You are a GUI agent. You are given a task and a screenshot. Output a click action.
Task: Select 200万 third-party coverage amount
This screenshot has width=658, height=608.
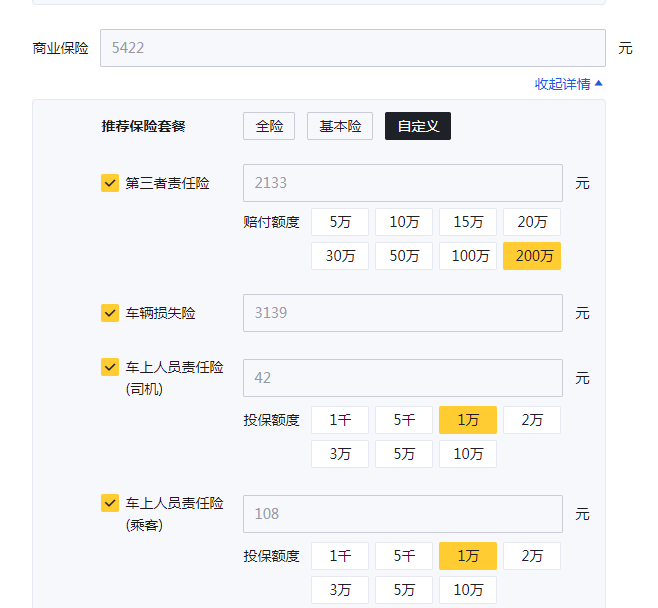[532, 256]
